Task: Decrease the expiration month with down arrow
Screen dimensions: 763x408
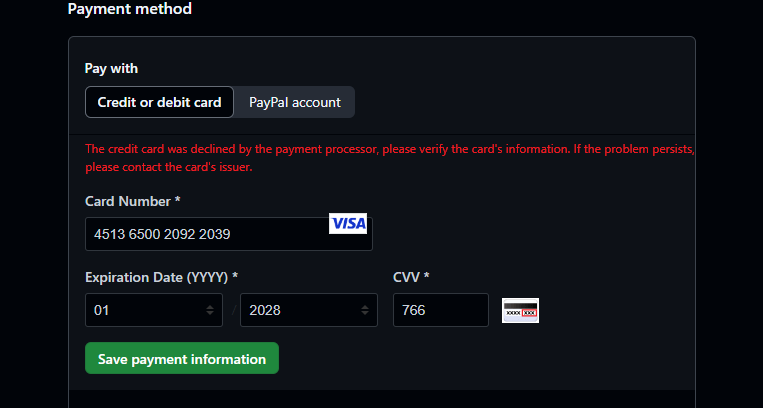Action: tap(210, 313)
